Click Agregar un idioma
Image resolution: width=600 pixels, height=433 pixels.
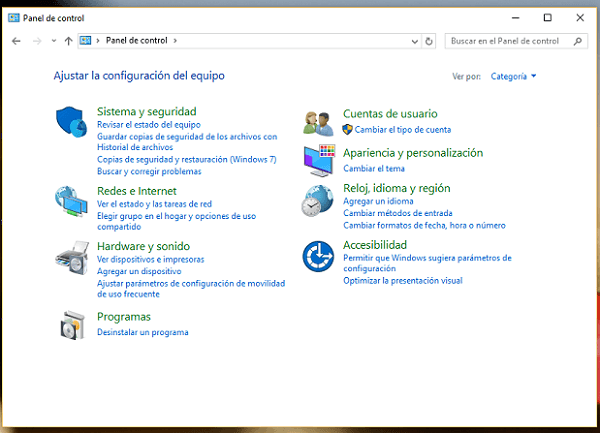coord(378,201)
